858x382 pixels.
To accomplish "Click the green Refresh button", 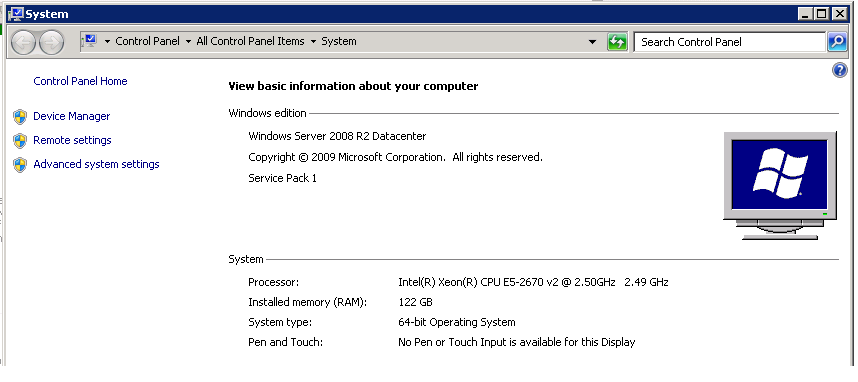I will (x=617, y=42).
